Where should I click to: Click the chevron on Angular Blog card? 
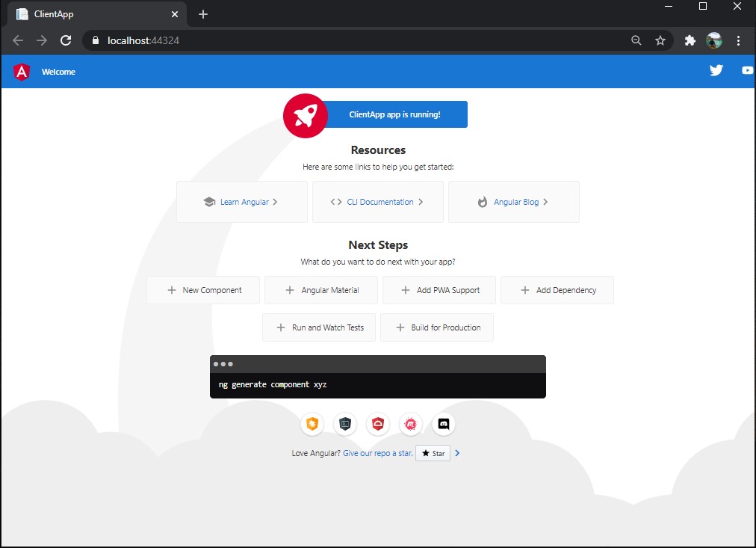545,202
